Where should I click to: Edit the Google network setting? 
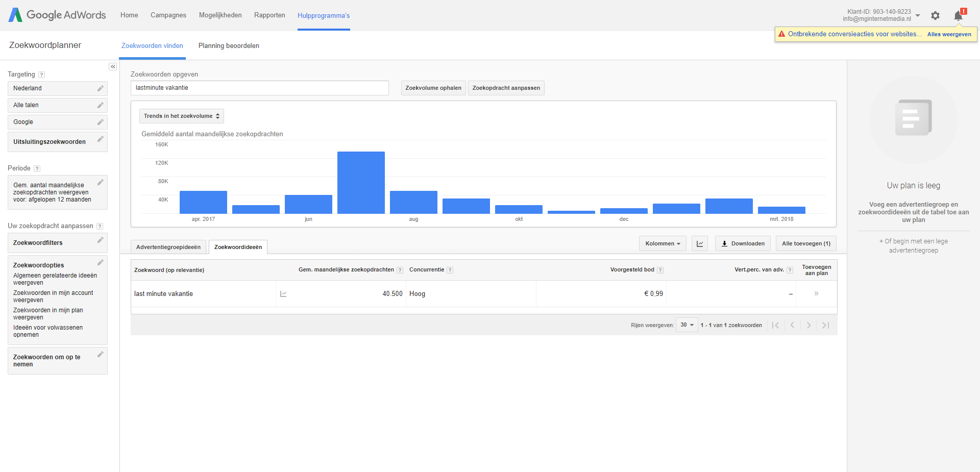tap(101, 122)
